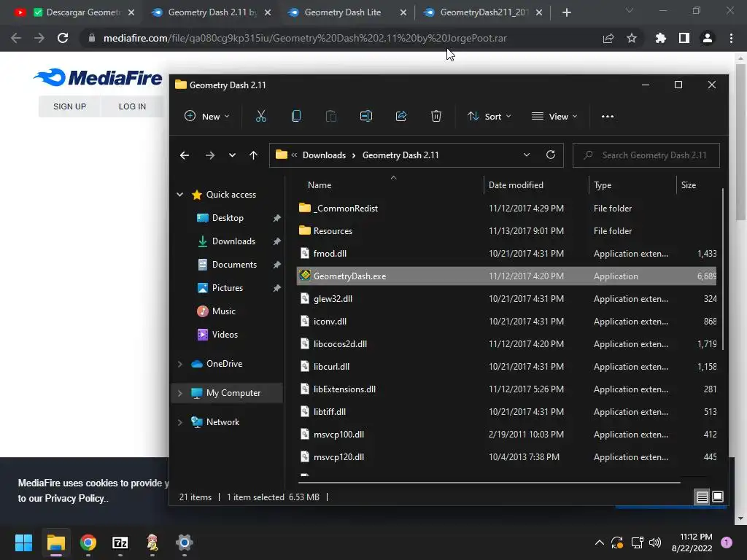
Task: Switch to details view layout icon
Action: [x=702, y=497]
